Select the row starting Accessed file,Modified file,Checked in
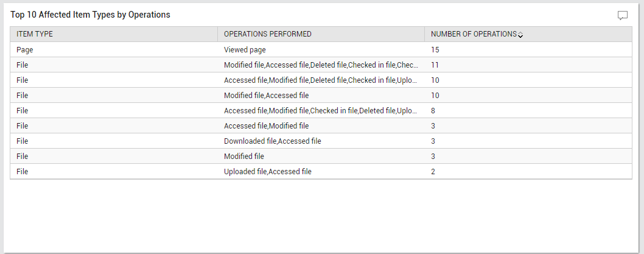Viewport: 644px width, 254px height. click(321, 111)
